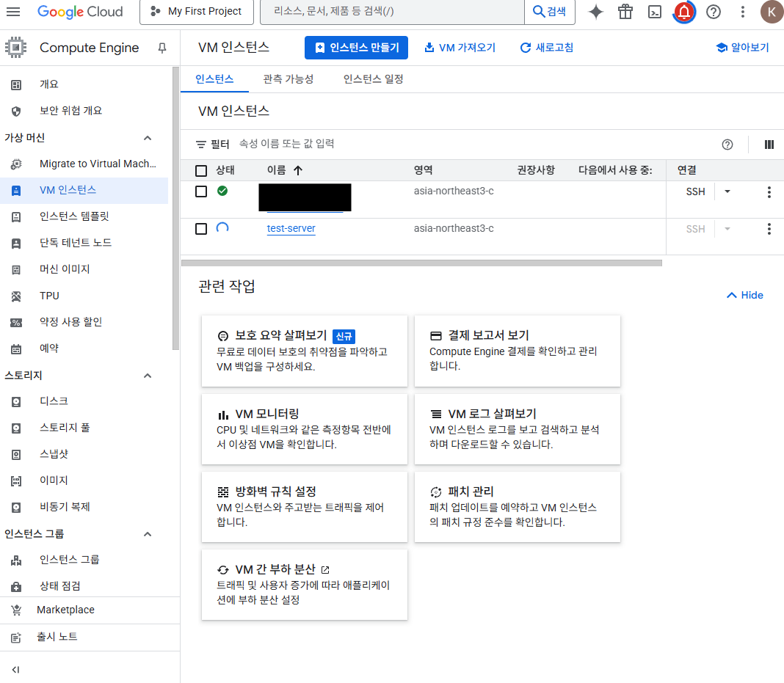Image resolution: width=784 pixels, height=683 pixels.
Task: Switch to the 인스턴스 tab
Action: coord(214,79)
